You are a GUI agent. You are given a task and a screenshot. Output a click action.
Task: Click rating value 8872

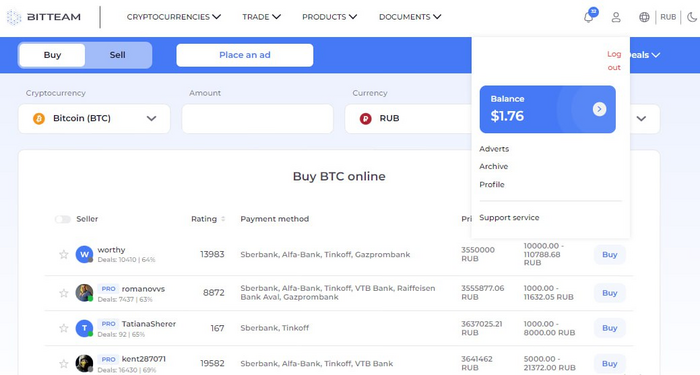tap(213, 293)
